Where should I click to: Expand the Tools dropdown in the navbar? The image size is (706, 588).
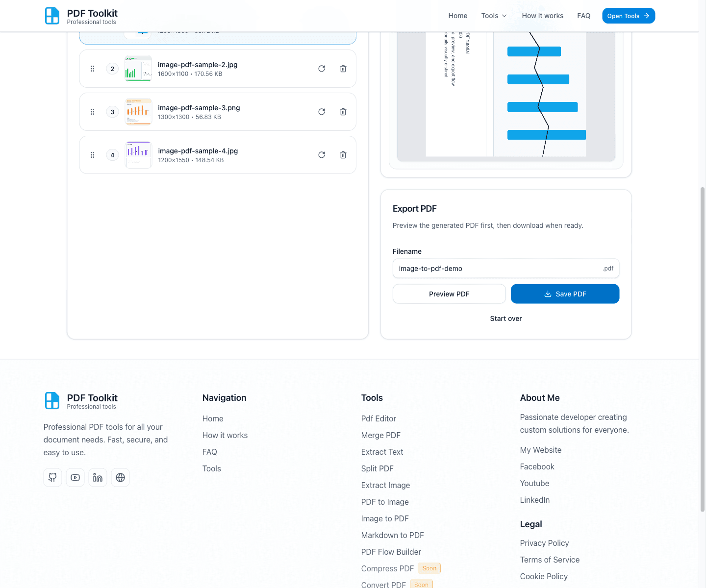[x=494, y=16]
